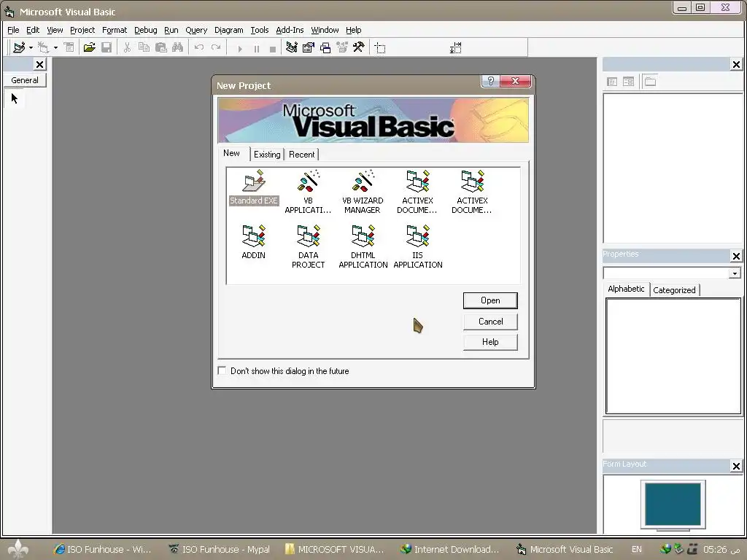The height and width of the screenshot is (560, 747).
Task: Select the DHTML Application icon
Action: pos(363,246)
